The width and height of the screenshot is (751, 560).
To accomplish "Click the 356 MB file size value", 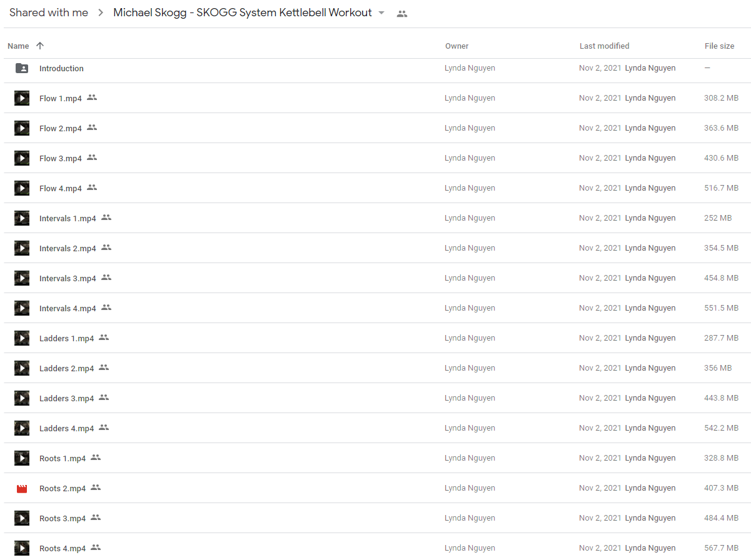I will pos(718,368).
